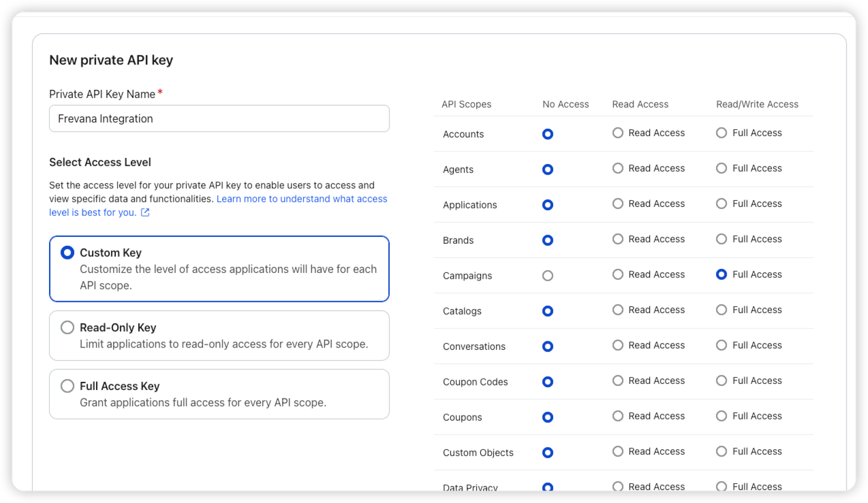Set Conversations to Read Access
Image resolution: width=868 pixels, height=503 pixels.
click(x=618, y=345)
